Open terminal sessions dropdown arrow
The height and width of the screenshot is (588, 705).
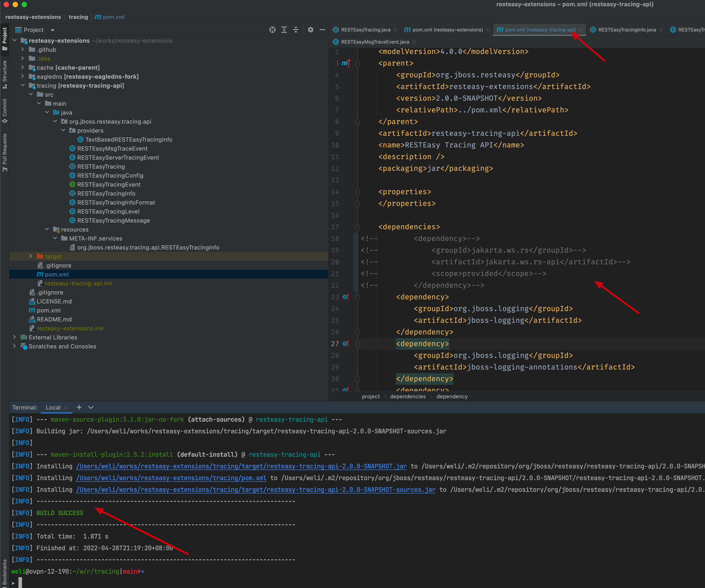[91, 408]
